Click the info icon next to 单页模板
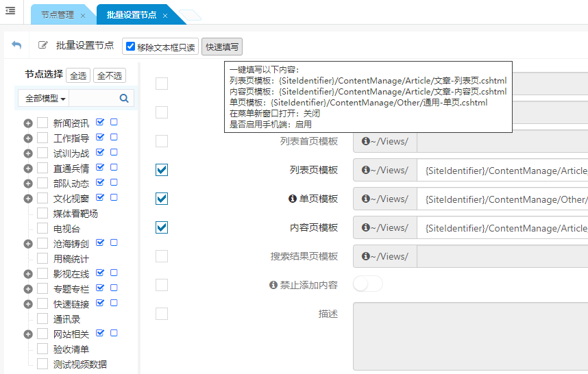 [x=293, y=199]
